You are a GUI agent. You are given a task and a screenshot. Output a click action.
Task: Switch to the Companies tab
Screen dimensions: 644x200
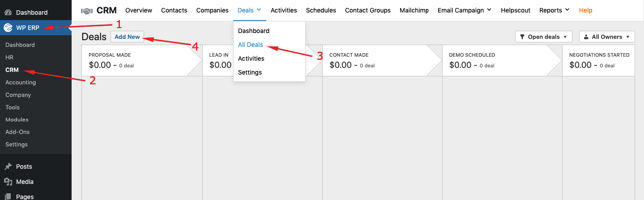[x=212, y=10]
